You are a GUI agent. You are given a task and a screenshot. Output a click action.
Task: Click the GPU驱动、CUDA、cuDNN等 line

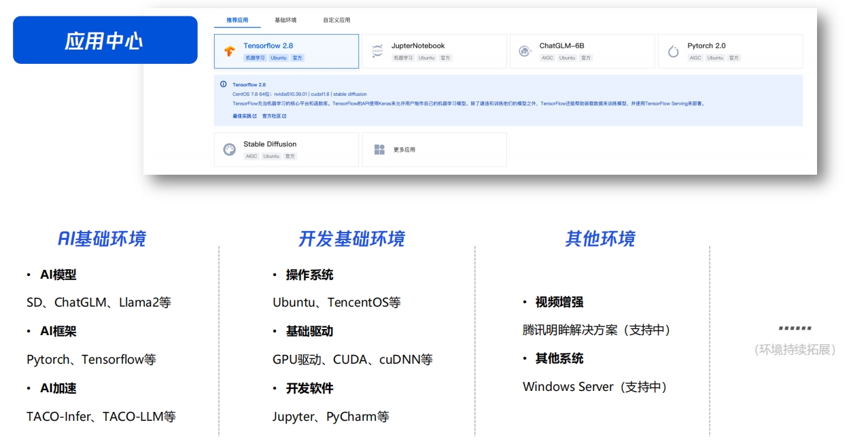[353, 359]
